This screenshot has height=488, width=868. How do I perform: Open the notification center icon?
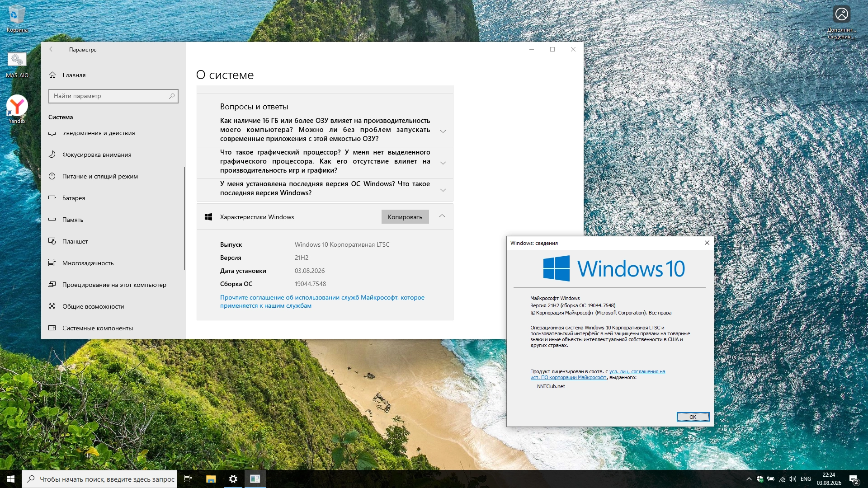click(854, 479)
